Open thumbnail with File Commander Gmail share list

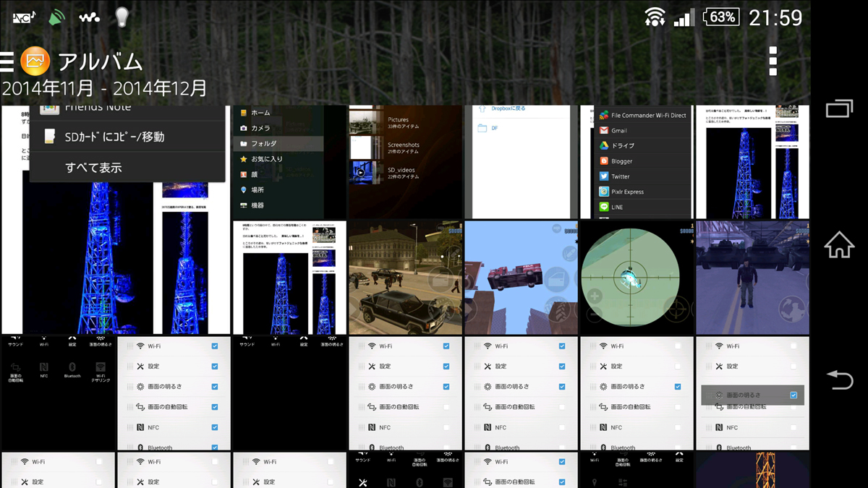[x=637, y=162]
